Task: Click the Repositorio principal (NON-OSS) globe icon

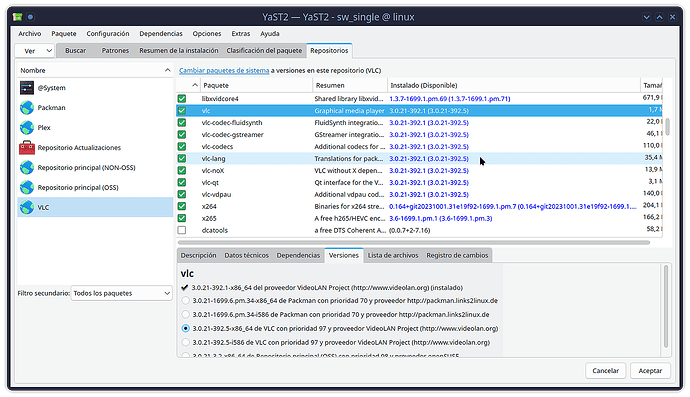Action: 27,167
